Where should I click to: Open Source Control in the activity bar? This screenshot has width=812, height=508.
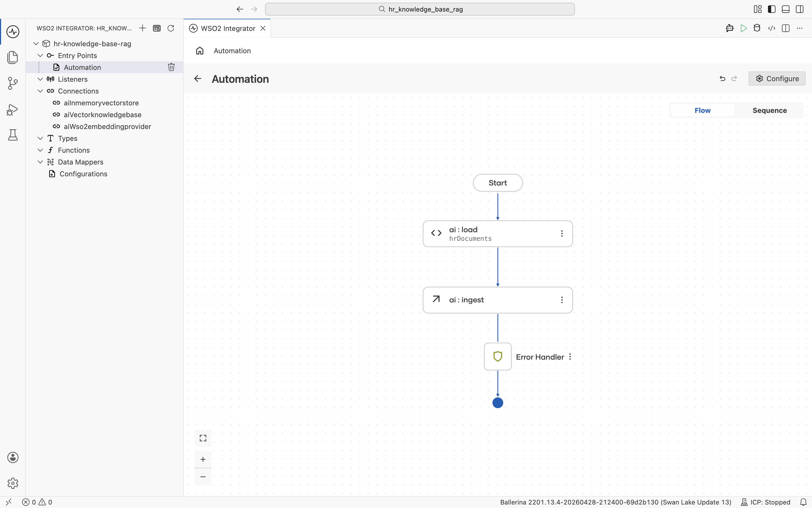coord(13,83)
